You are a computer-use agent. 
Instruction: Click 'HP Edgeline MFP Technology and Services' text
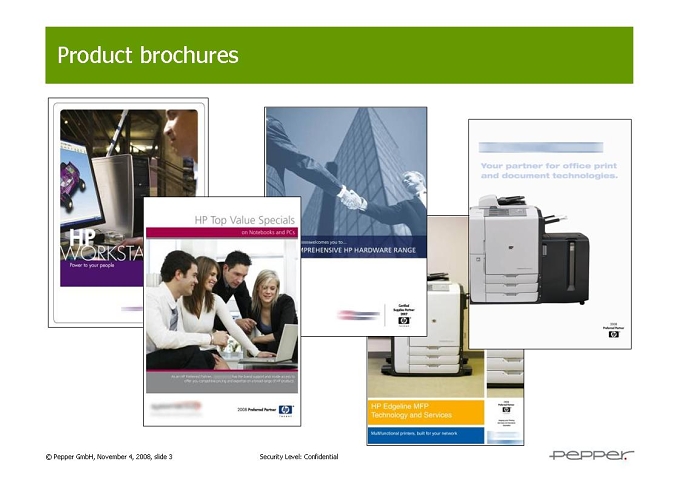[x=411, y=411]
